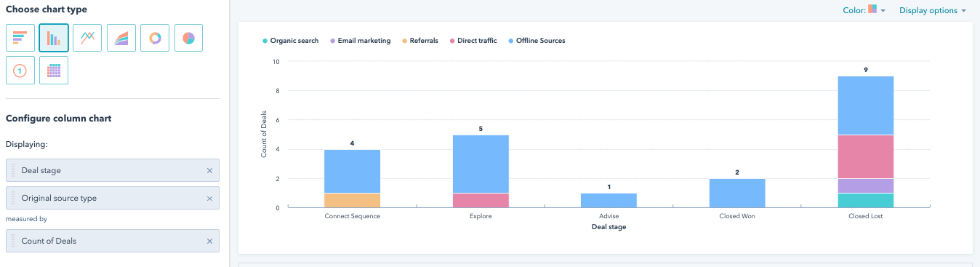The width and height of the screenshot is (980, 267).
Task: Click the Advise axis label
Action: pos(609,217)
